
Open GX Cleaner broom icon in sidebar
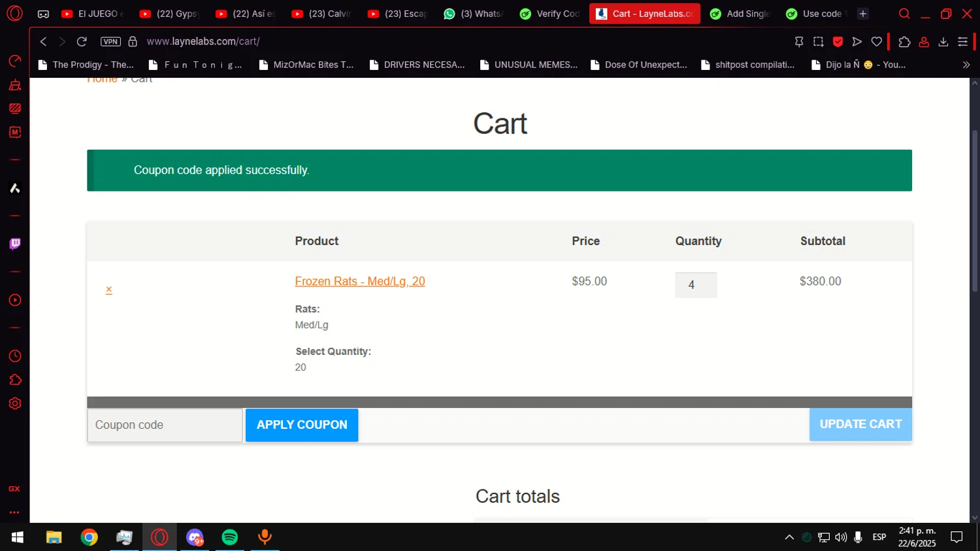[14, 85]
